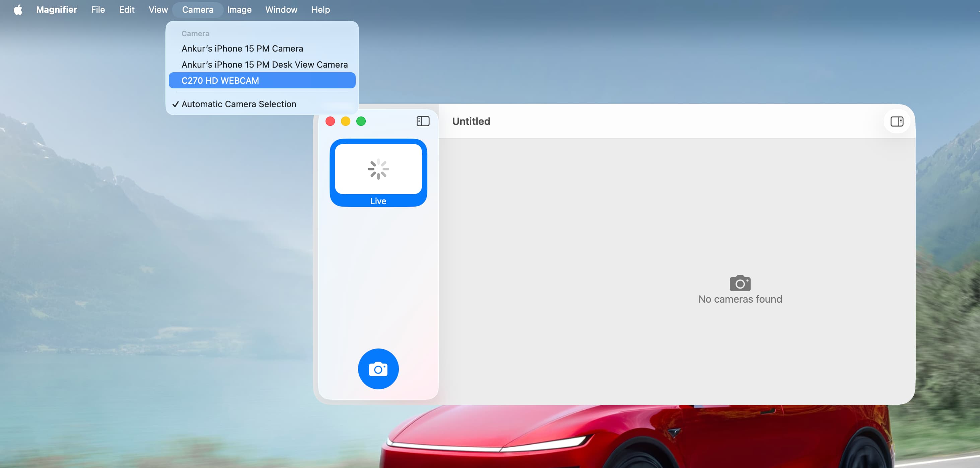The image size is (980, 468).
Task: Open the Edit menu
Action: [127, 9]
